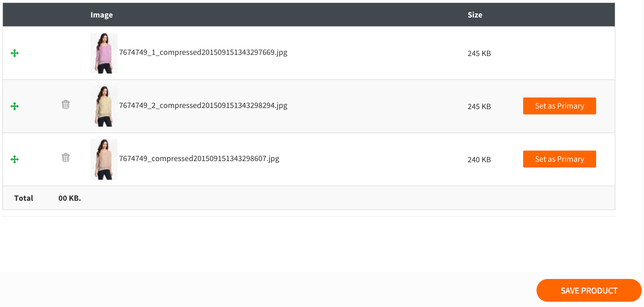
Task: Click the 240 KB size value
Action: coord(479,160)
